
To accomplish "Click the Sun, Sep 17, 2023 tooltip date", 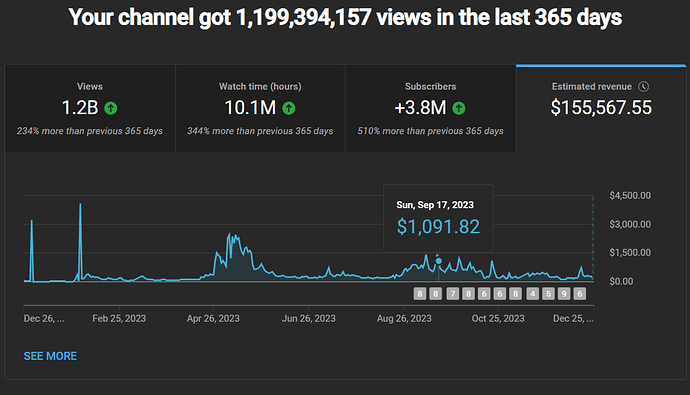I will click(435, 205).
